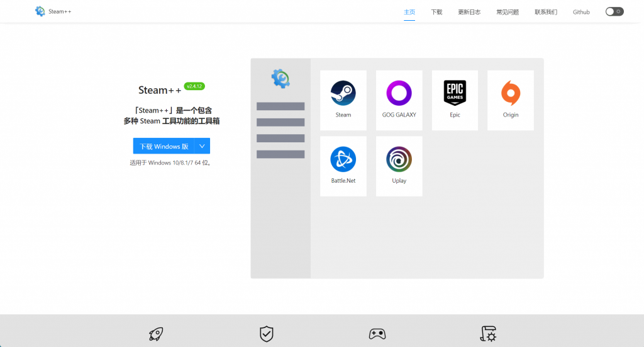Expand download options dropdown arrow
This screenshot has width=644, height=347.
coord(202,146)
